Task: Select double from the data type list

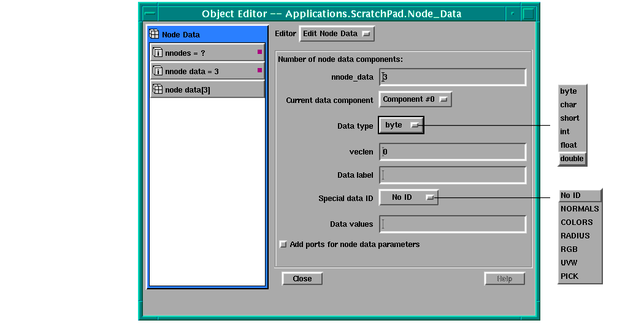Action: pyautogui.click(x=572, y=159)
